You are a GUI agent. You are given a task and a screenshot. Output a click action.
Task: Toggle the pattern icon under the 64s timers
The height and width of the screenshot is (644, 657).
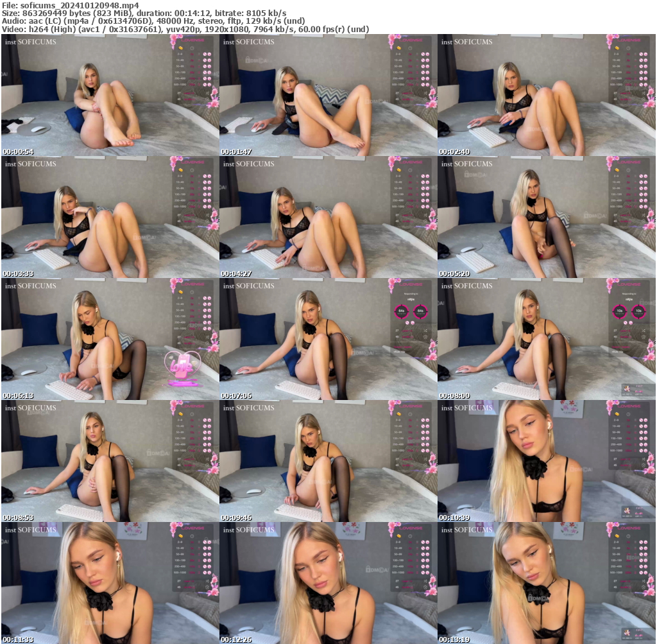(411, 323)
